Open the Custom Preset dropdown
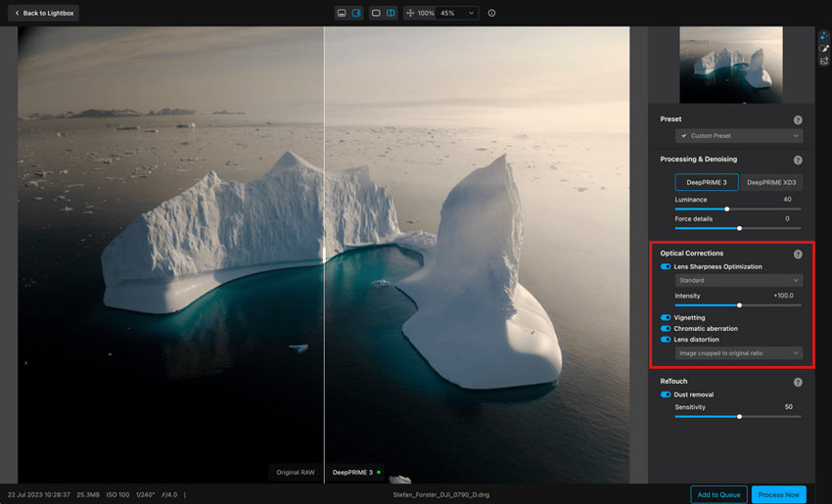This screenshot has width=832, height=504. (739, 136)
